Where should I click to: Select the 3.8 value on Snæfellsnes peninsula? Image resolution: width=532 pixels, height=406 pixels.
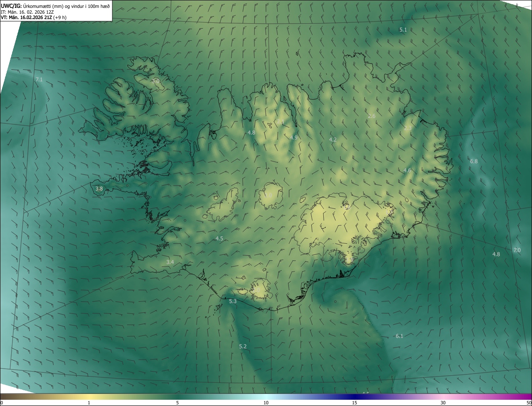click(99, 188)
